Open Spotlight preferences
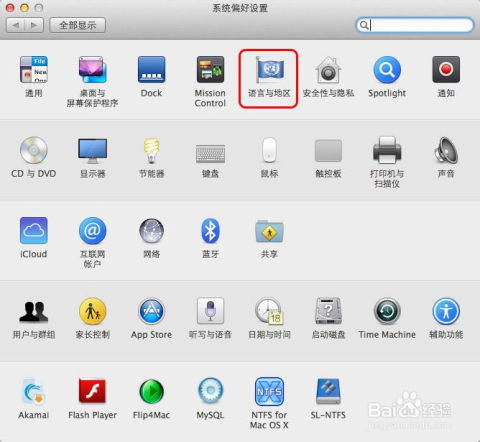 click(387, 76)
